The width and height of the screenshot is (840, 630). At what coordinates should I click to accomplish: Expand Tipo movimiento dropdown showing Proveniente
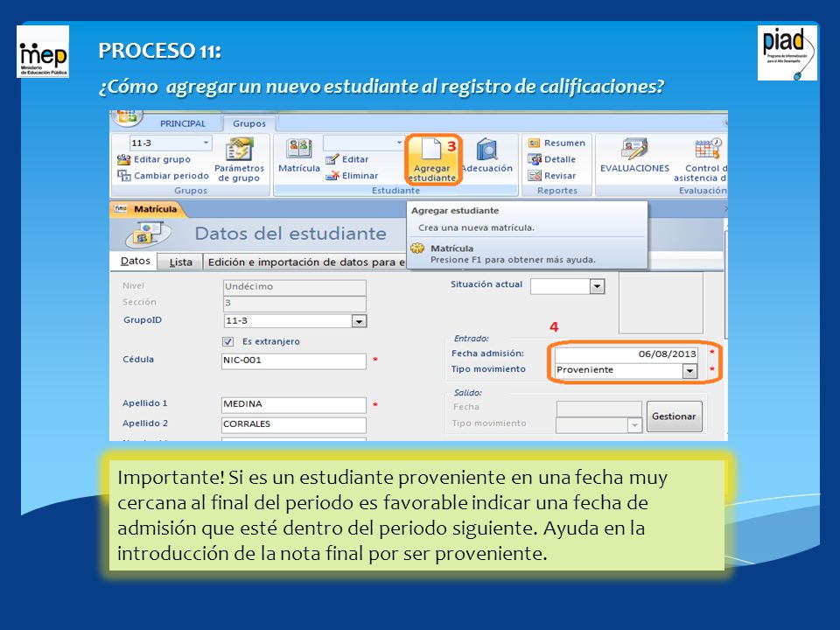689,371
